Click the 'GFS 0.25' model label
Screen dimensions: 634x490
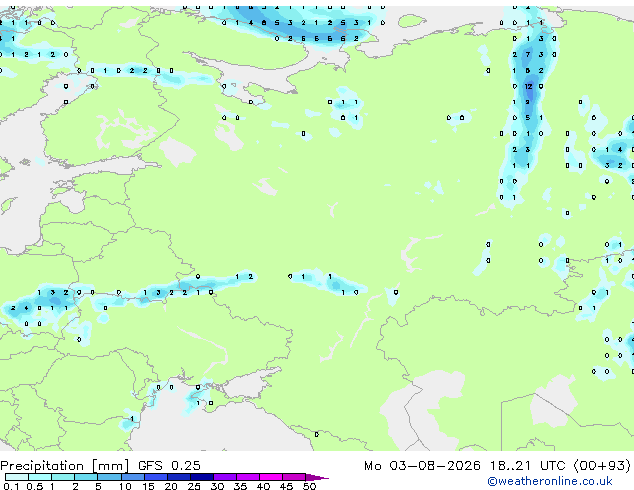(x=169, y=465)
